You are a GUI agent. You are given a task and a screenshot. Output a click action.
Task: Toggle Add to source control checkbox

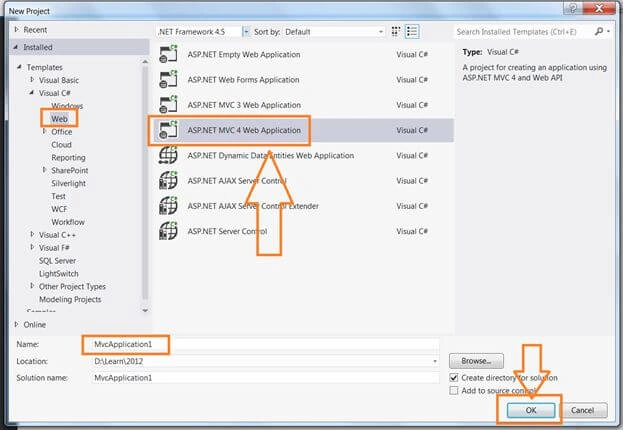pyautogui.click(x=454, y=391)
